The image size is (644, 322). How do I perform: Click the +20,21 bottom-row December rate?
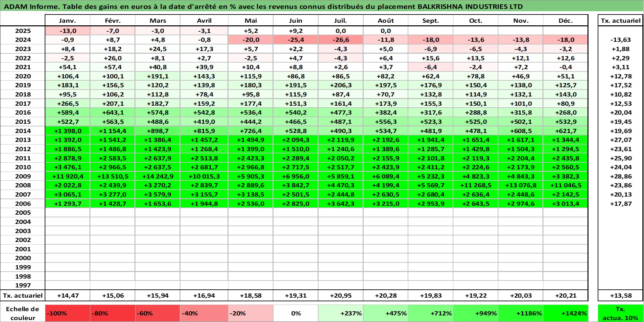coord(565,296)
